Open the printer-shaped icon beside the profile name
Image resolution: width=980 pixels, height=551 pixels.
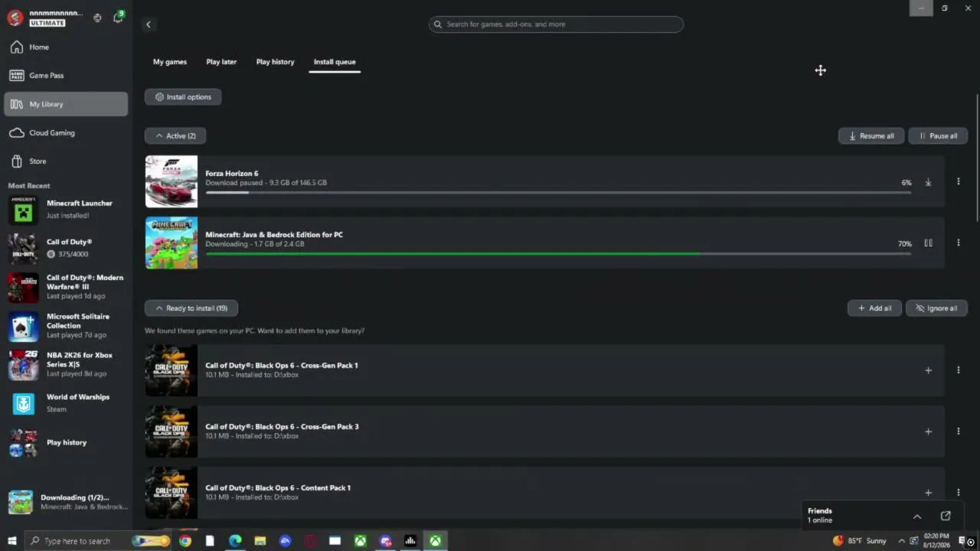point(97,18)
